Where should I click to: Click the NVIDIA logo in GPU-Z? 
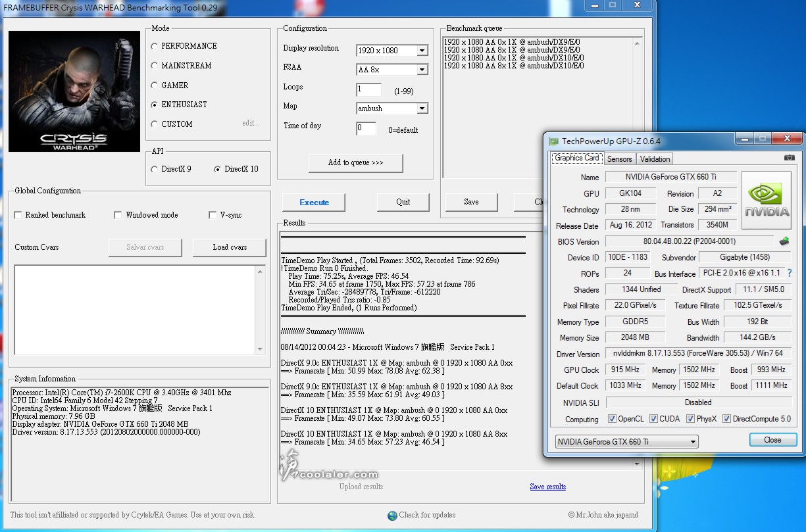point(767,200)
